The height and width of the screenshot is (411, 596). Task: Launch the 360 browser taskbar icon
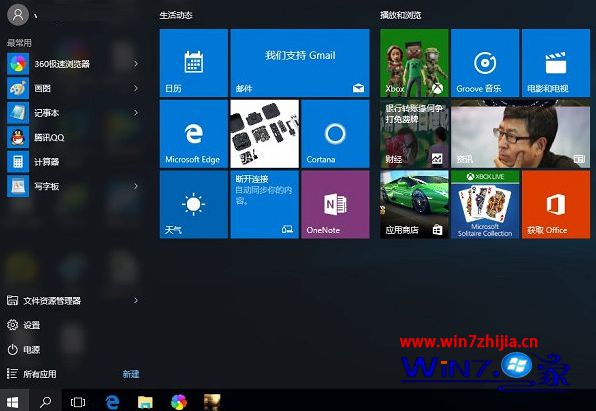179,401
